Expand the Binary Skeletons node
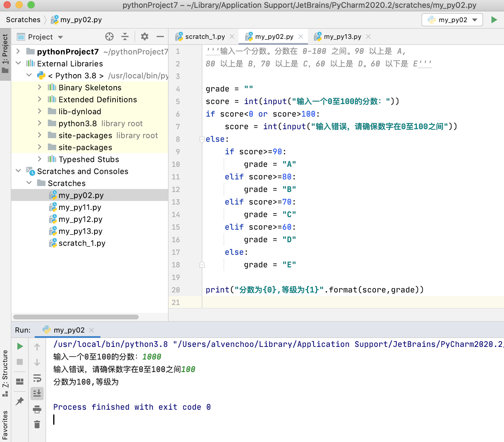The width and height of the screenshot is (504, 442). point(39,87)
